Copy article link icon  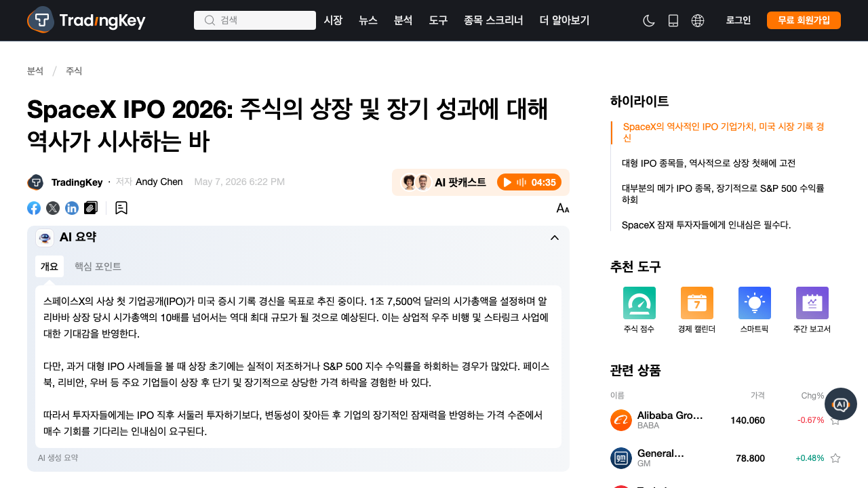click(91, 208)
